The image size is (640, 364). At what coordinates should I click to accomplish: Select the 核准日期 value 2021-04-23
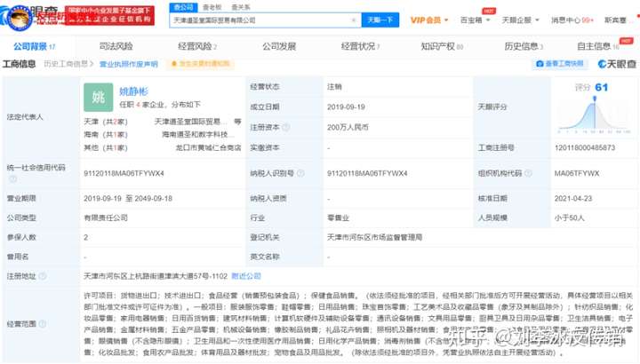pyautogui.click(x=573, y=199)
